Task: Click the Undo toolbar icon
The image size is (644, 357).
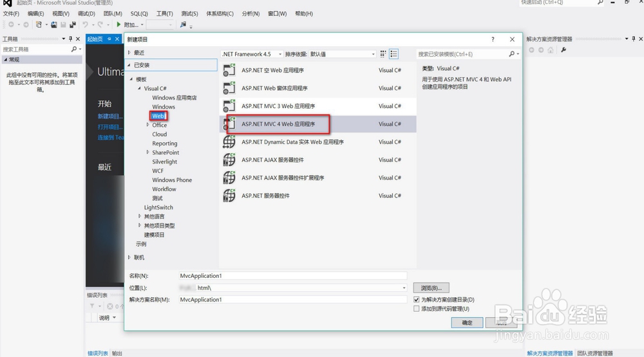Action: 85,24
